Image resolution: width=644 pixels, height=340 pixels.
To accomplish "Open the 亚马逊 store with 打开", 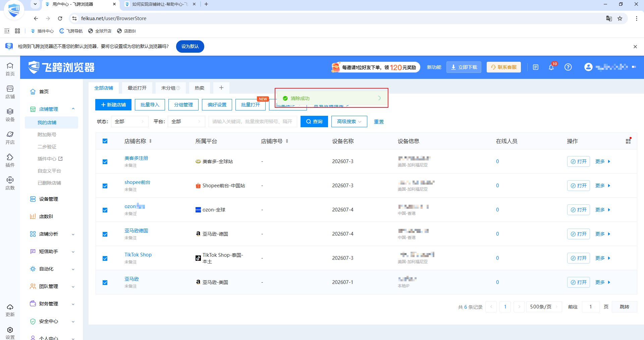I will pyautogui.click(x=579, y=282).
